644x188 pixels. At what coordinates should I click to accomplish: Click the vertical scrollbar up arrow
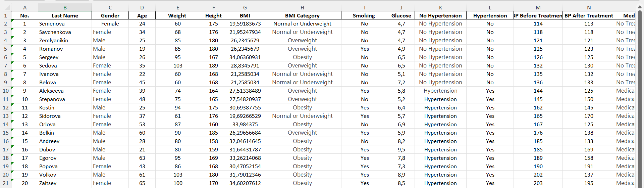640,7
